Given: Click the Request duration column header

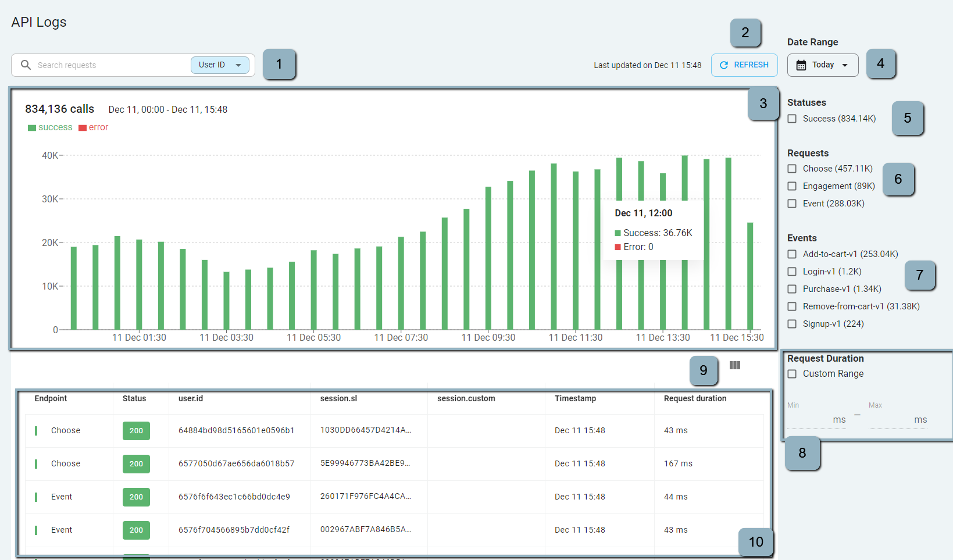Looking at the screenshot, I should [x=695, y=398].
